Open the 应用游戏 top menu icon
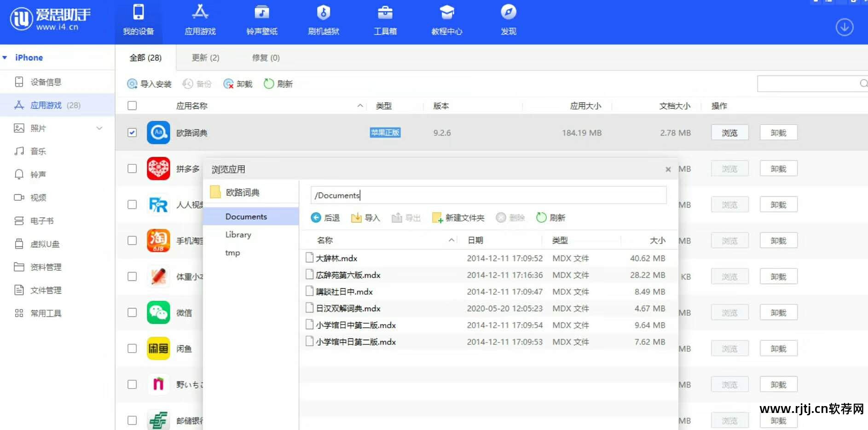The height and width of the screenshot is (430, 868). (200, 20)
